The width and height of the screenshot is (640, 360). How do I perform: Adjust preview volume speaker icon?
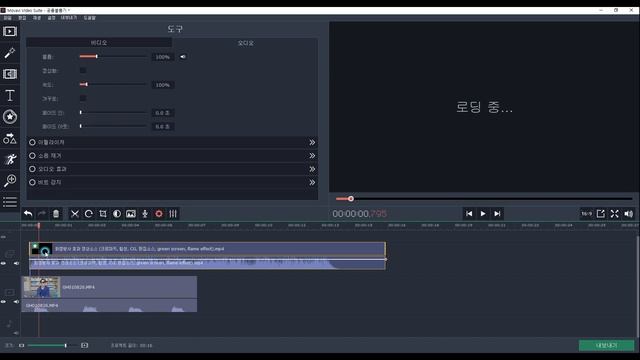click(629, 213)
